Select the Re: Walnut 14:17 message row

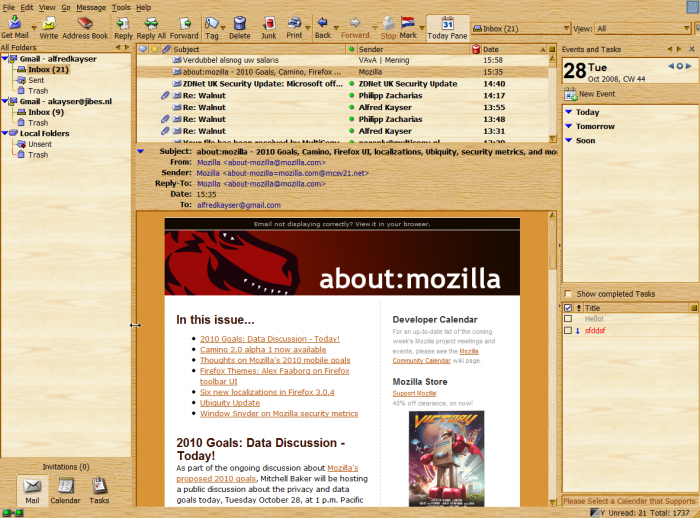(x=342, y=96)
